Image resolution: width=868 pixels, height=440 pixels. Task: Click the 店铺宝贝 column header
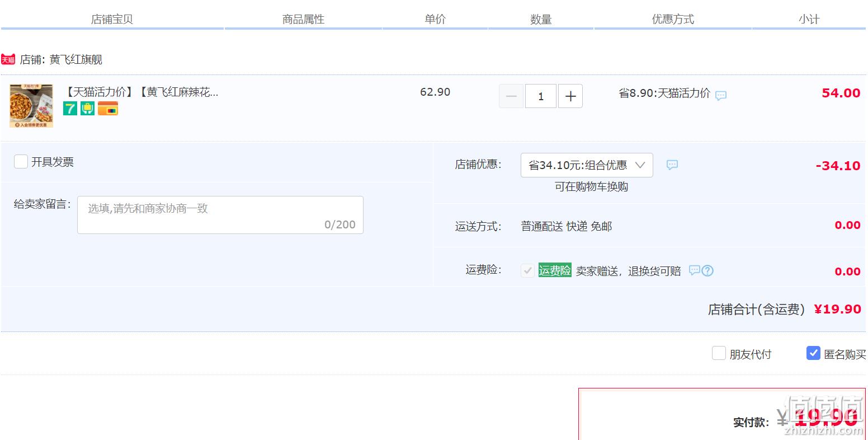tap(112, 20)
